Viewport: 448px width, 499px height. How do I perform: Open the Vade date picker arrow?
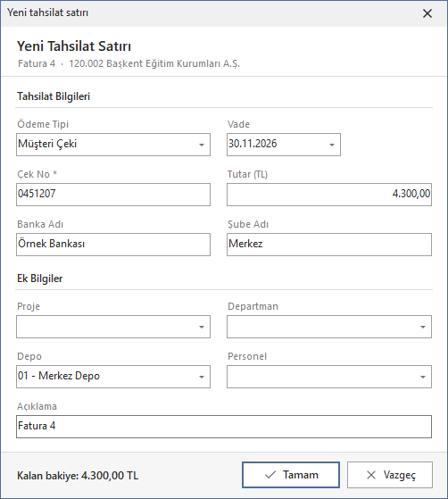tap(332, 145)
